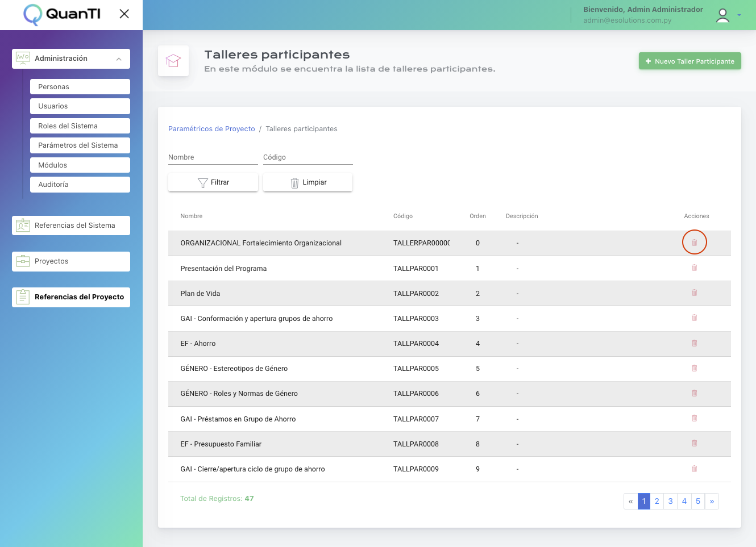Viewport: 756px width, 547px height.
Task: Delete GÉNERO Roles y Normas row
Action: tap(694, 393)
